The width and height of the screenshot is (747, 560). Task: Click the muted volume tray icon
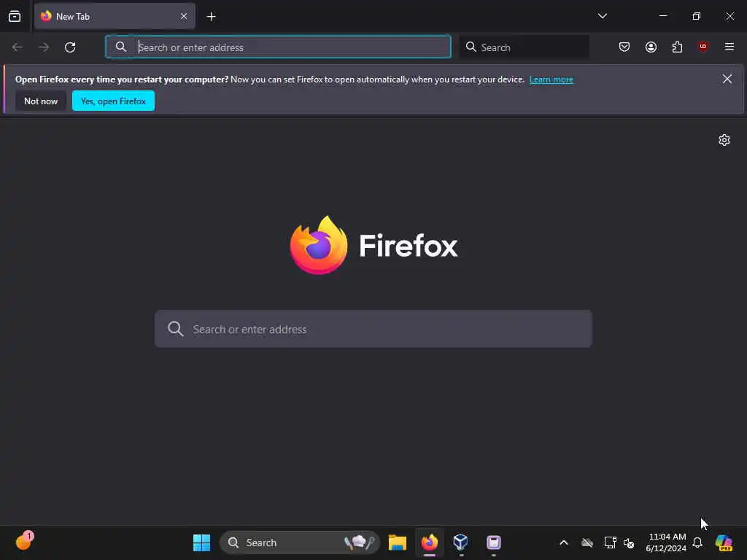(629, 542)
